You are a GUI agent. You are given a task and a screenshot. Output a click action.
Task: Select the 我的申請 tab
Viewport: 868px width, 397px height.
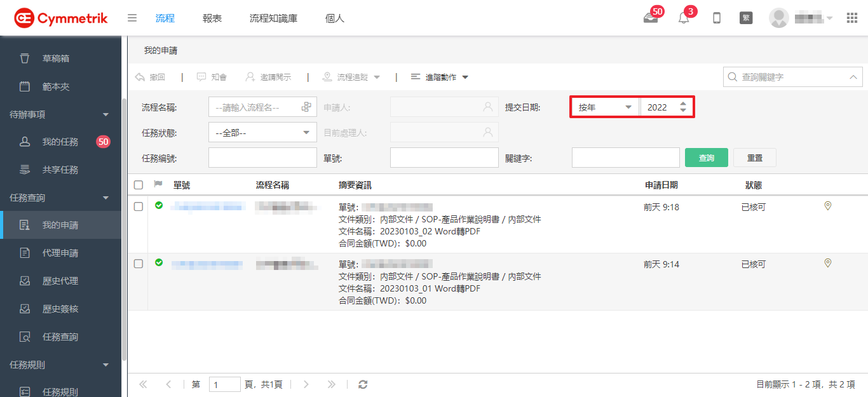pyautogui.click(x=160, y=50)
